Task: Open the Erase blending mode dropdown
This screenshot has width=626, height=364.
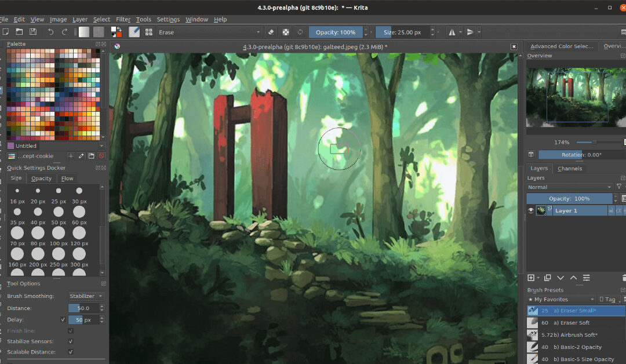Action: pyautogui.click(x=209, y=32)
